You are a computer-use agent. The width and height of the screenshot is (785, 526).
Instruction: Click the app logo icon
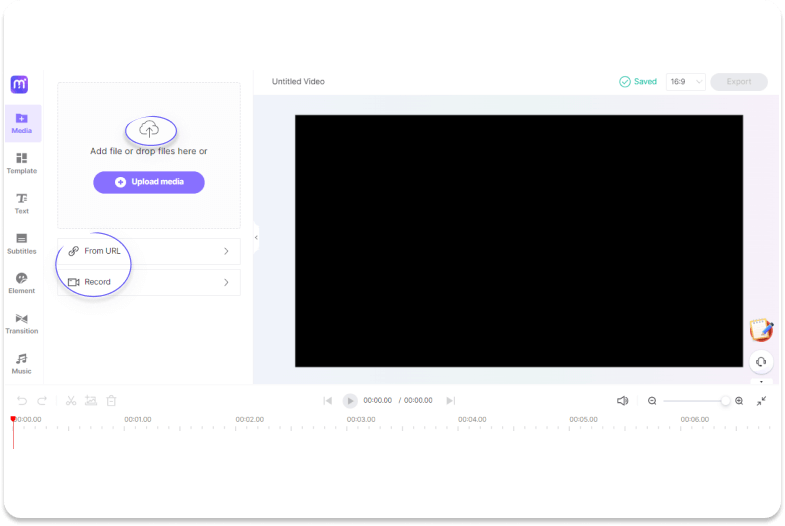click(x=20, y=84)
